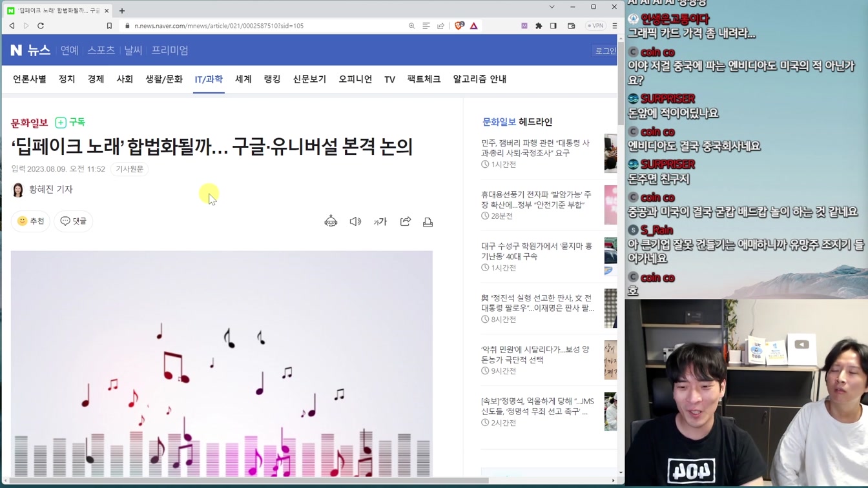
Task: Select the 세계 menu tab
Action: tap(243, 79)
